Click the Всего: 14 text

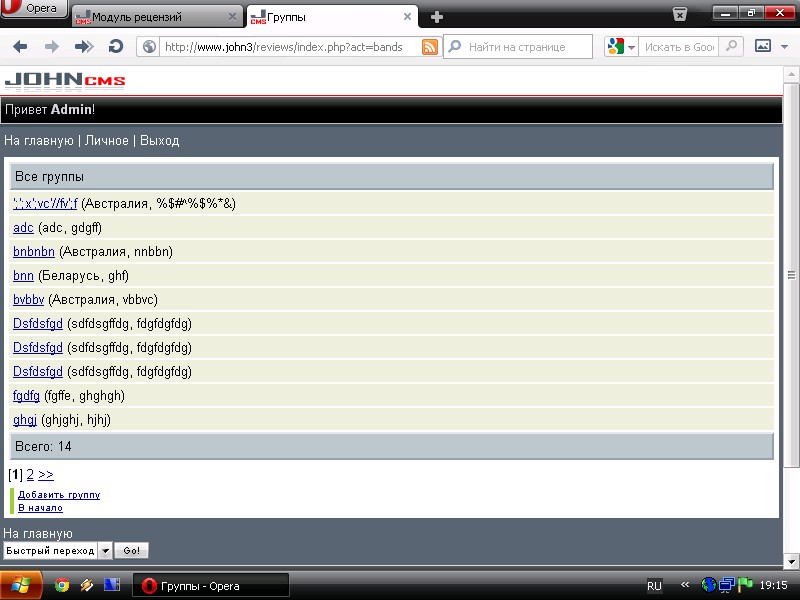43,446
